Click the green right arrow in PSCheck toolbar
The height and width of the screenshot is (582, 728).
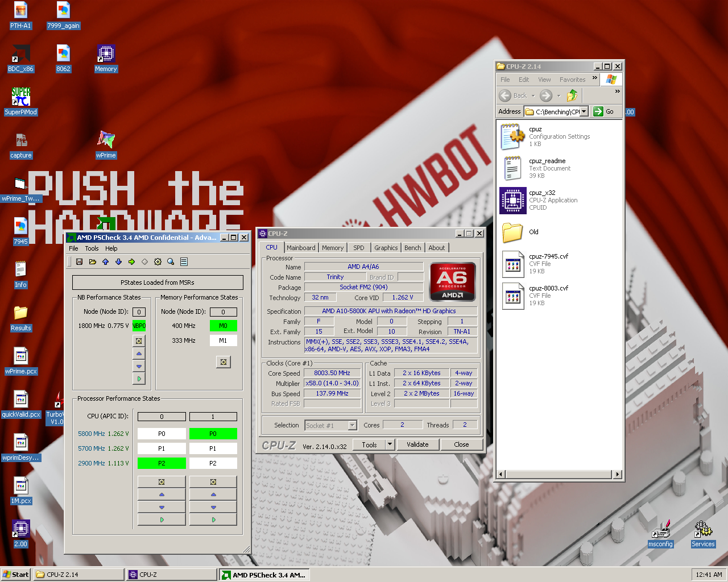point(131,262)
